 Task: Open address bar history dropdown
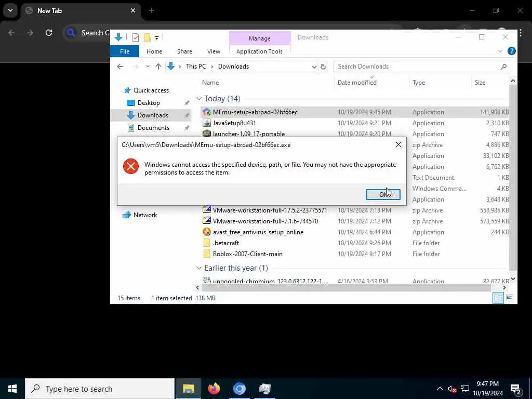point(314,66)
